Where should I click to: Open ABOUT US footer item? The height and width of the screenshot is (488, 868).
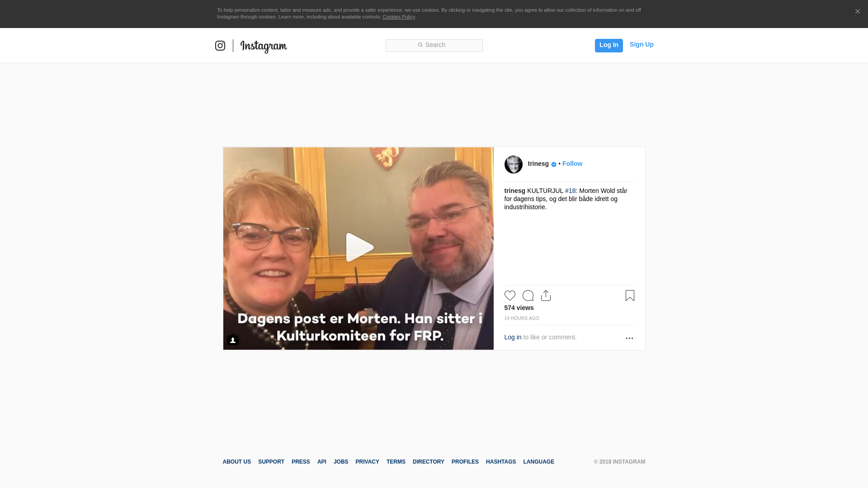[x=236, y=462]
